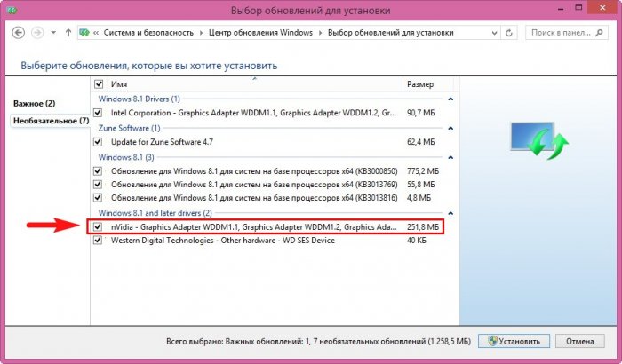Toggle the select-all checkbox beside Имя
Image resolution: width=622 pixels, height=364 pixels.
click(x=99, y=83)
